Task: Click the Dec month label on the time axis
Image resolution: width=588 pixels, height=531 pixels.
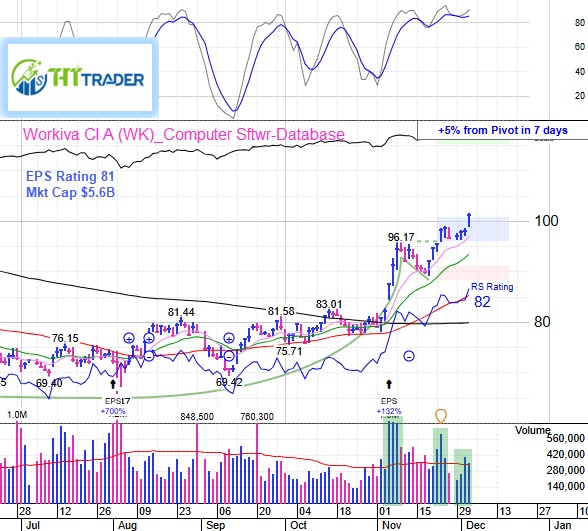Action: [x=475, y=525]
